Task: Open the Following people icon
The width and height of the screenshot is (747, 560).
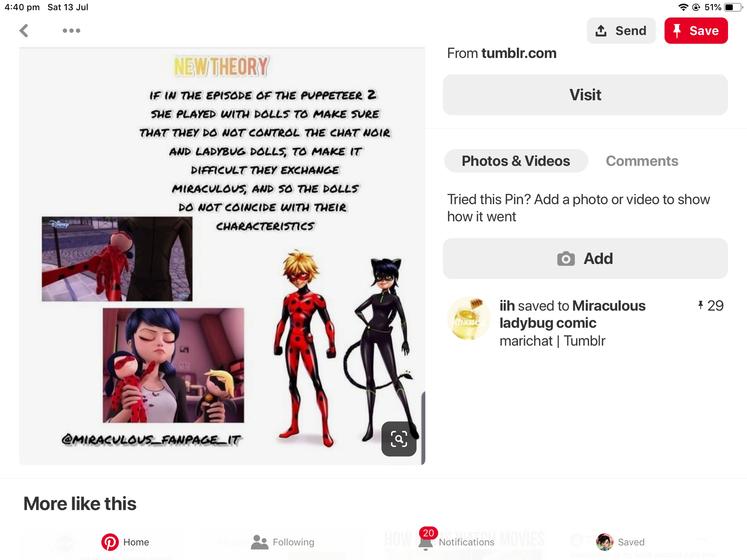Action: pos(260,542)
